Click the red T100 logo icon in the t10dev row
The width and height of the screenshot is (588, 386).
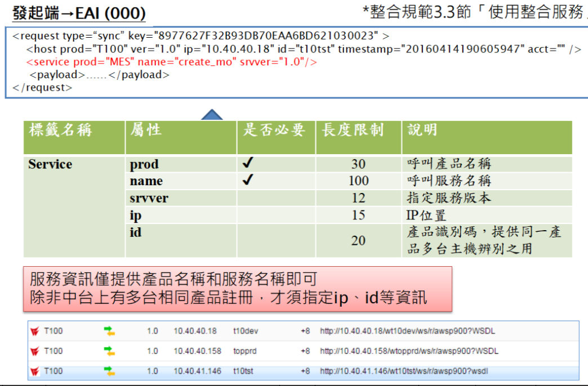pos(35,331)
